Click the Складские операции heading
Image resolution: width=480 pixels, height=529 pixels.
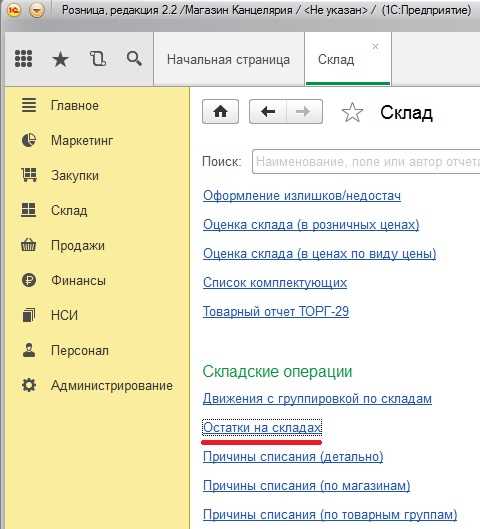(x=277, y=371)
